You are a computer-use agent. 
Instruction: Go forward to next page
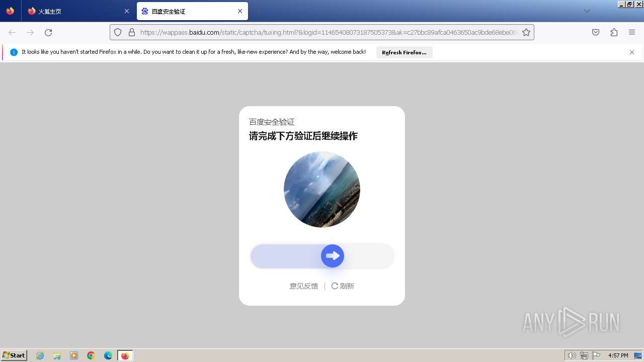(x=30, y=32)
